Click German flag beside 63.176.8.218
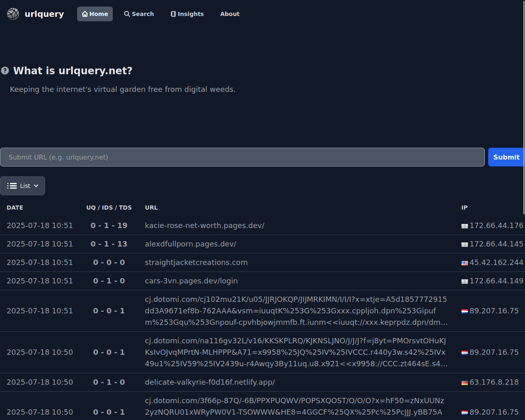 pos(465,383)
